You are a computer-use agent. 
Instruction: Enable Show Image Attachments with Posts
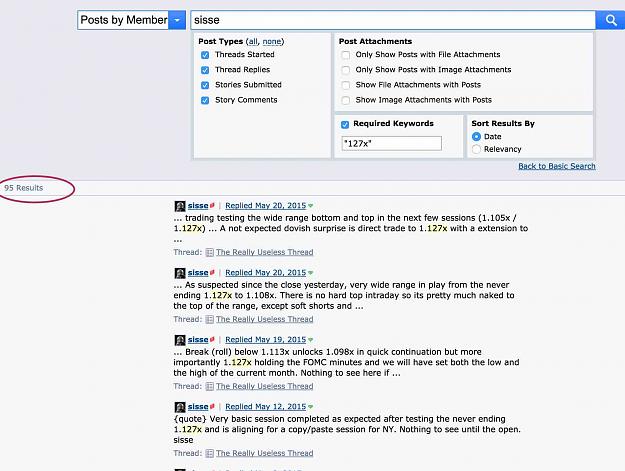coord(346,100)
